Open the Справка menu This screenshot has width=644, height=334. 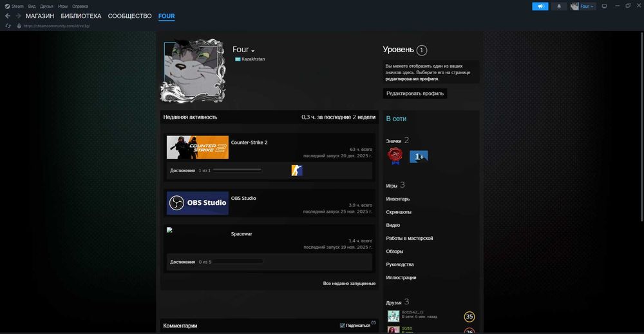(x=80, y=6)
